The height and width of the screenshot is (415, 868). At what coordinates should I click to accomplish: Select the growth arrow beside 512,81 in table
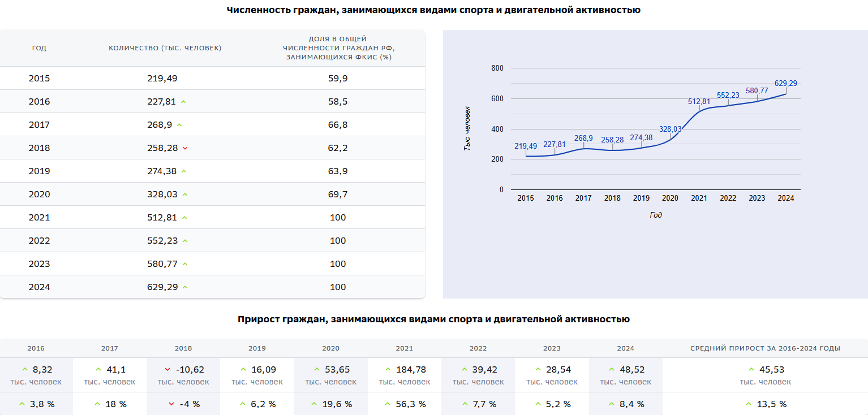[x=184, y=217]
